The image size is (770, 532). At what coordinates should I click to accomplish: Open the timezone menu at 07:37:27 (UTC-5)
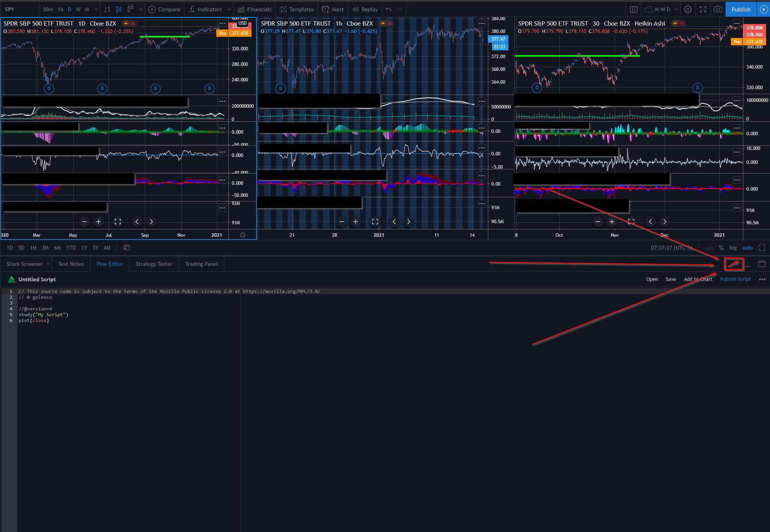671,248
